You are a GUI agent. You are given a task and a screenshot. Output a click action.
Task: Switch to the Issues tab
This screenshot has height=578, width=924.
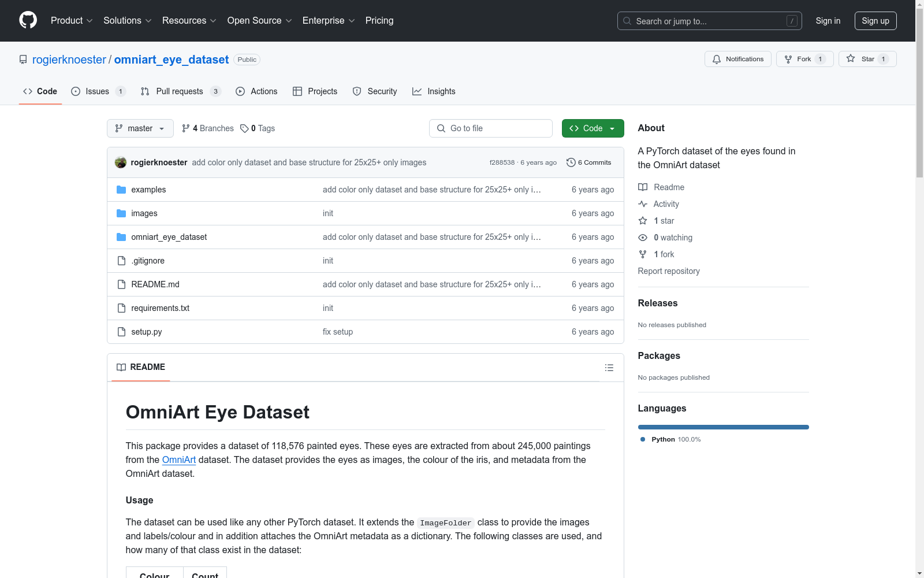pos(98,91)
